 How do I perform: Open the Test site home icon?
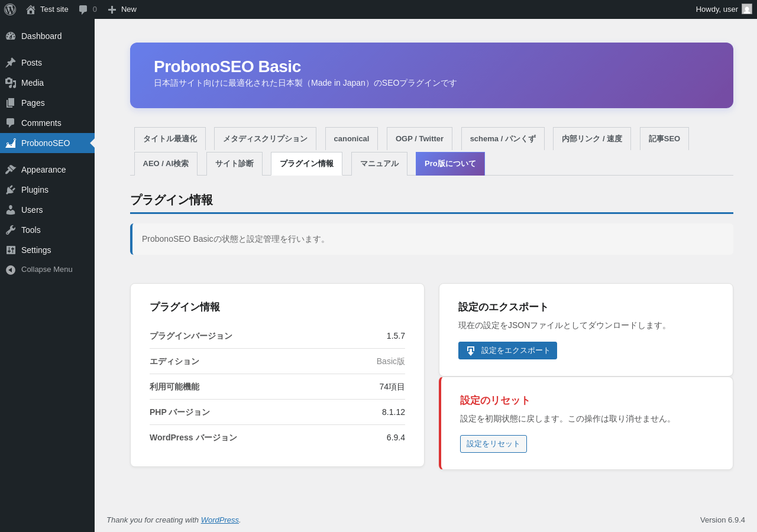point(31,9)
